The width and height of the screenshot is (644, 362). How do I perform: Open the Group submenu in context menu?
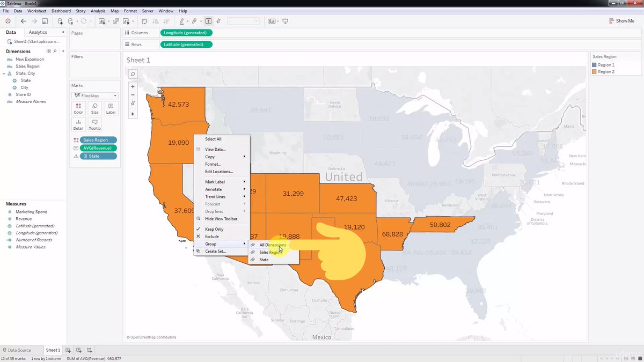[x=222, y=244]
